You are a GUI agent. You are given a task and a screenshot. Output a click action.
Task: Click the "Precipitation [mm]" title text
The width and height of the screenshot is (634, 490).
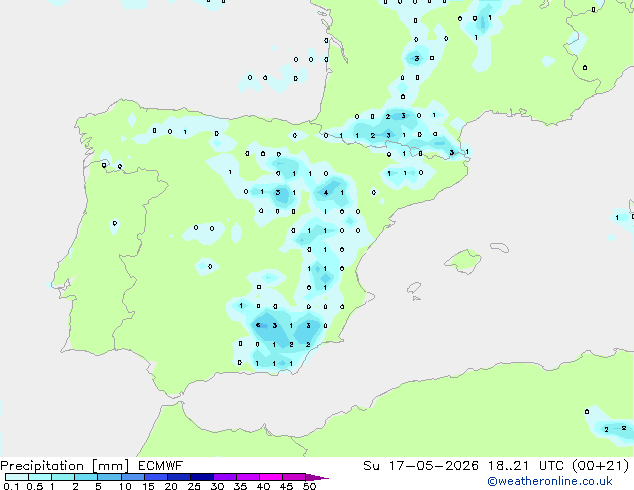65,466
